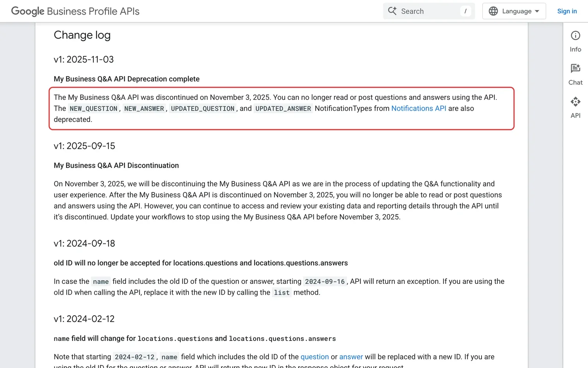The image size is (588, 368).
Task: Select the v1: 2025-09-15 version heading
Action: point(85,146)
